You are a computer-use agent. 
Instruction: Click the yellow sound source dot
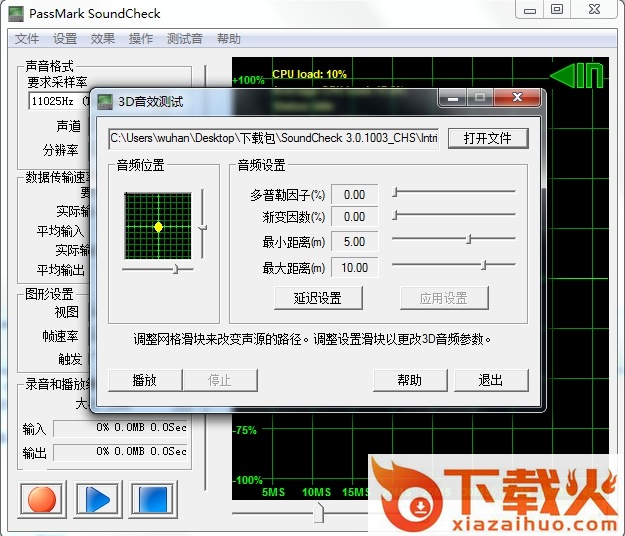pyautogui.click(x=158, y=227)
